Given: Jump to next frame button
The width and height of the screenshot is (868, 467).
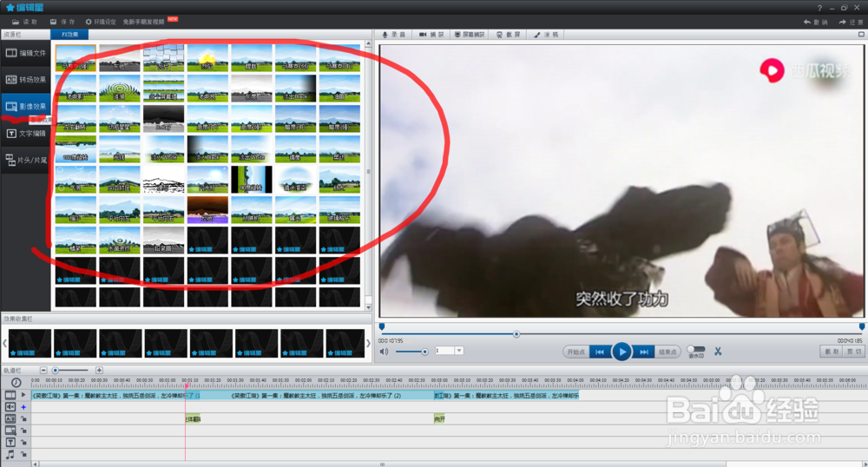Looking at the screenshot, I should tap(644, 352).
